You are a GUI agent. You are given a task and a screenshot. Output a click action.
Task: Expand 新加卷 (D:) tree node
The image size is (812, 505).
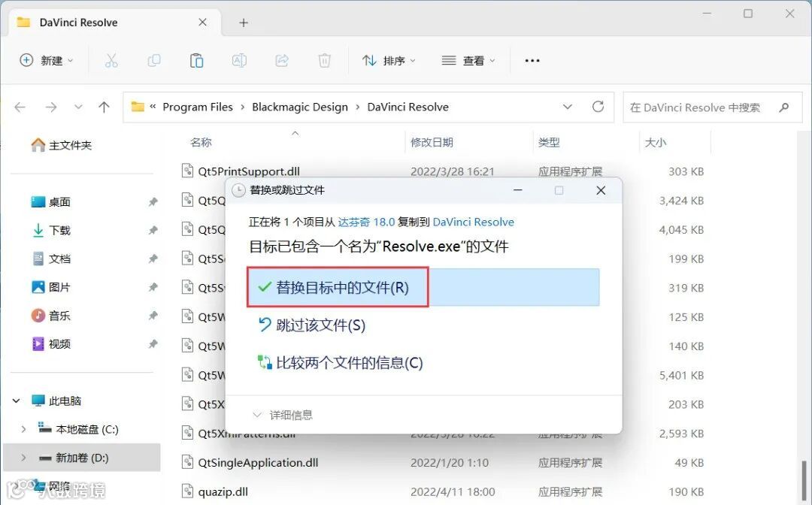(x=23, y=458)
